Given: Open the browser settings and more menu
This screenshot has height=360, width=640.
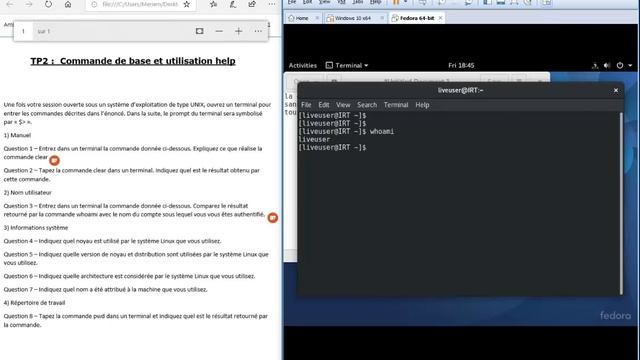Looking at the screenshot, I should (272, 4).
